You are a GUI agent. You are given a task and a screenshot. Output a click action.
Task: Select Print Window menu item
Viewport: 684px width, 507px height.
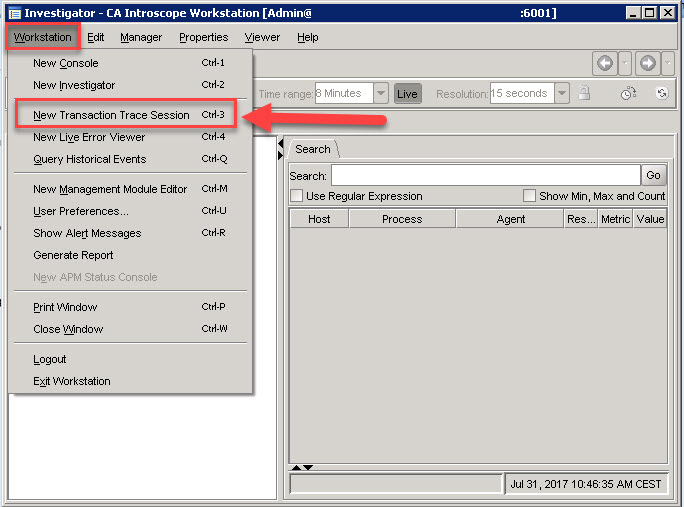[x=130, y=307]
